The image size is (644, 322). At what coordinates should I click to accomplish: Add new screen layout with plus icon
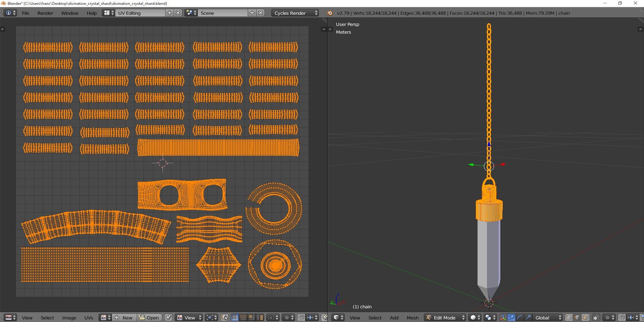[x=170, y=13]
